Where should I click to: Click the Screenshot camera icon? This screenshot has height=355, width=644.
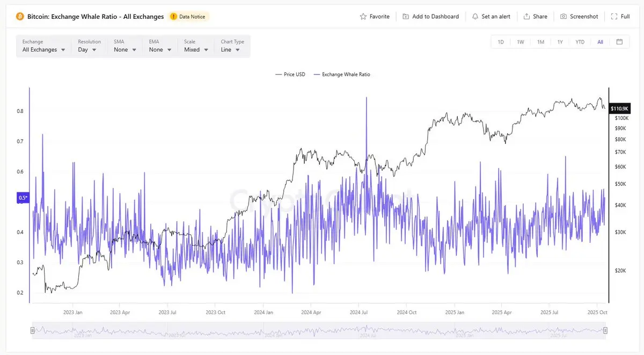(x=563, y=17)
